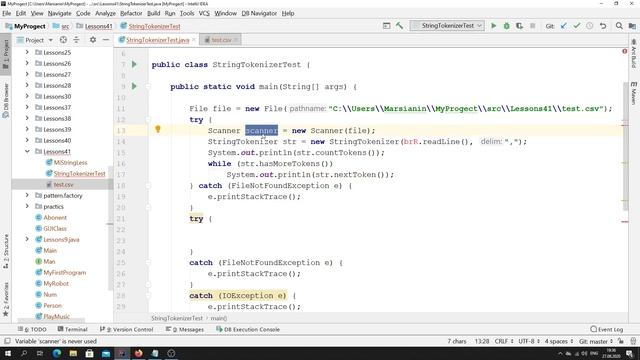Open Firefox from taskbar
640x360 pixels.
138,353
